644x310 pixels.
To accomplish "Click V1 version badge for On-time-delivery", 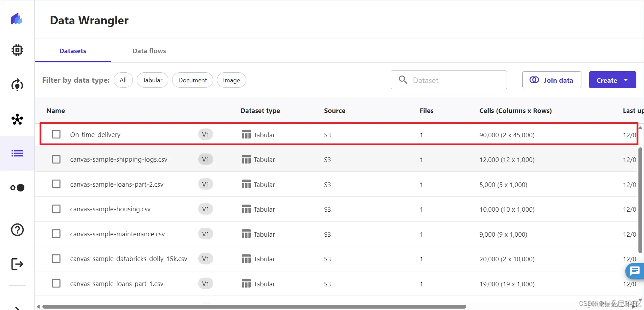I will coord(206,134).
